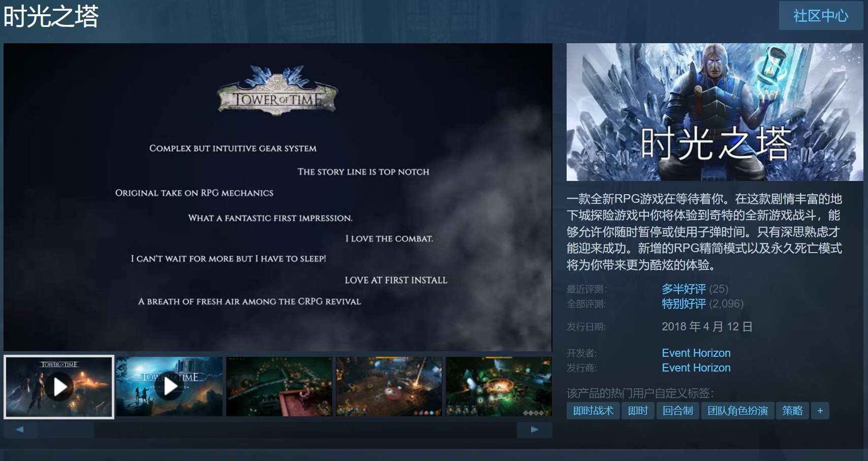
Task: Select the 即时战术 tag
Action: click(593, 411)
